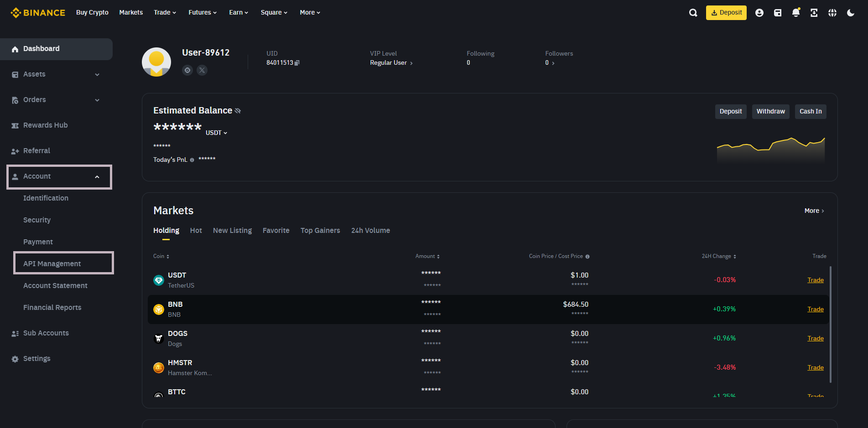Click the Cash In button
This screenshot has height=428, width=868.
[x=811, y=112]
